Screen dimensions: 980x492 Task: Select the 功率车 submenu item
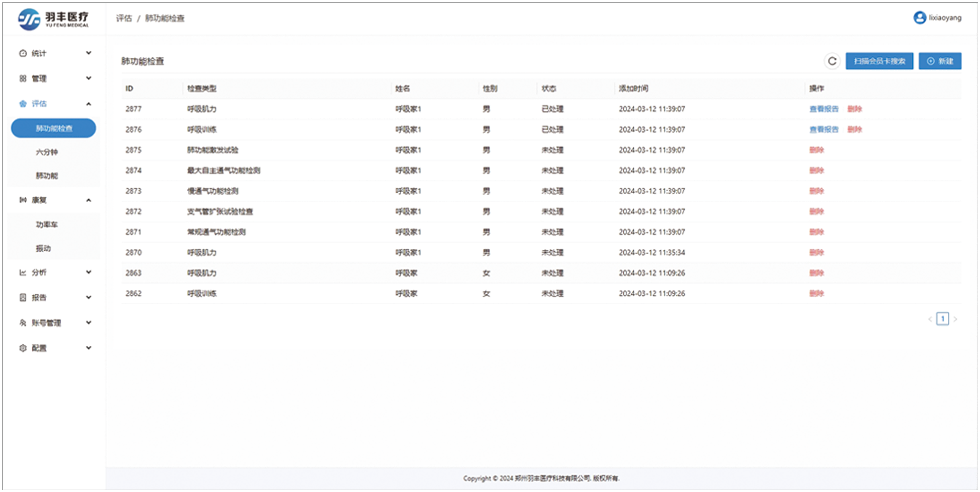coord(47,224)
